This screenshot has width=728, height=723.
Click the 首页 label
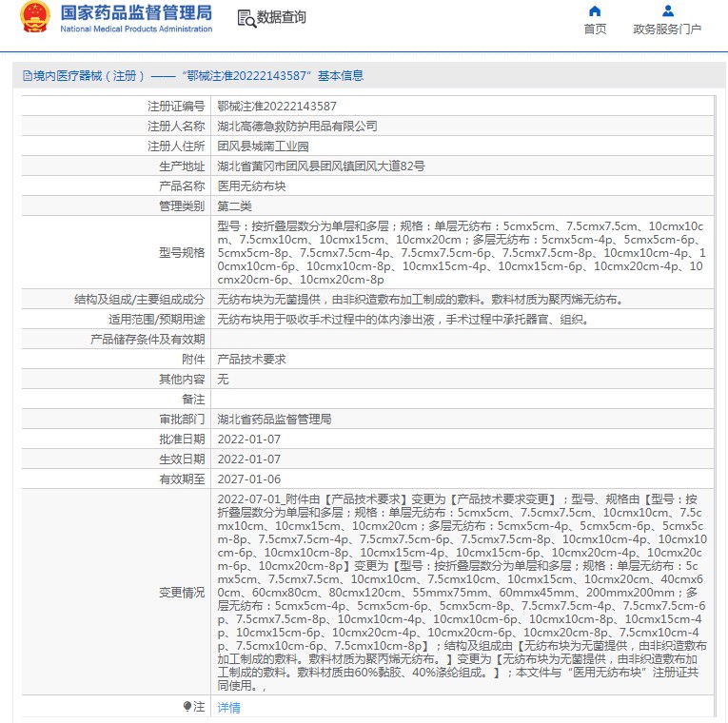click(x=595, y=29)
